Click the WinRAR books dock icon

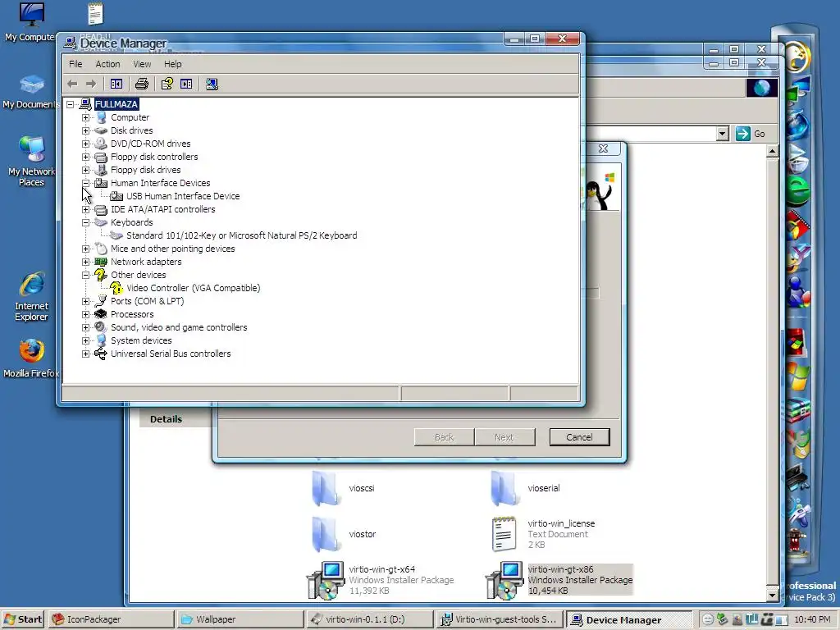[797, 409]
